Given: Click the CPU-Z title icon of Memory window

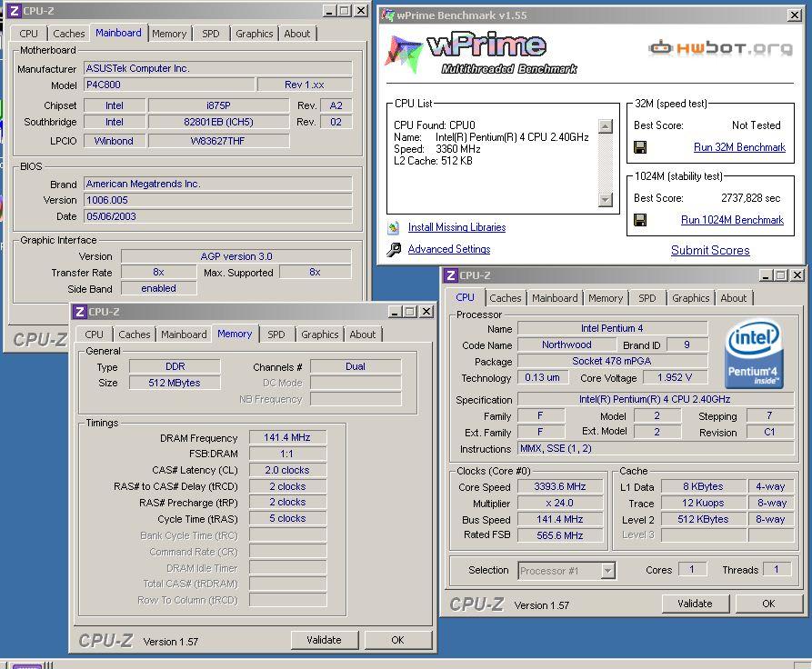Looking at the screenshot, I should coord(79,312).
